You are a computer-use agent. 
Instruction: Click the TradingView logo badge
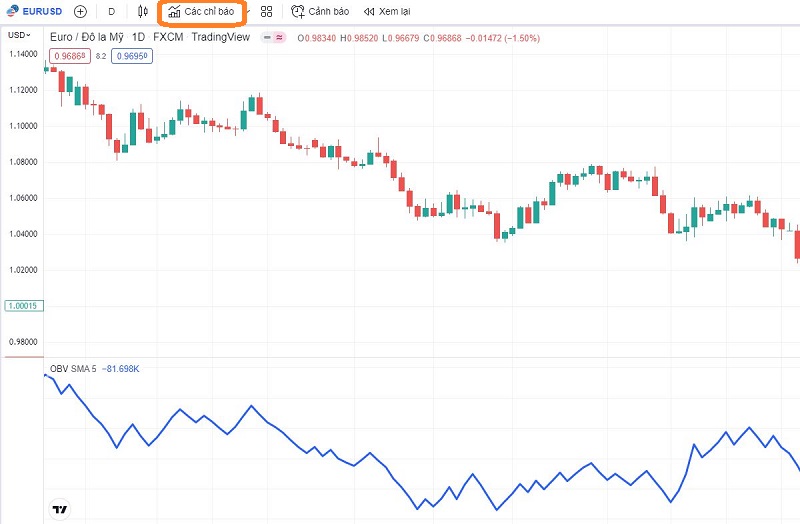click(60, 509)
